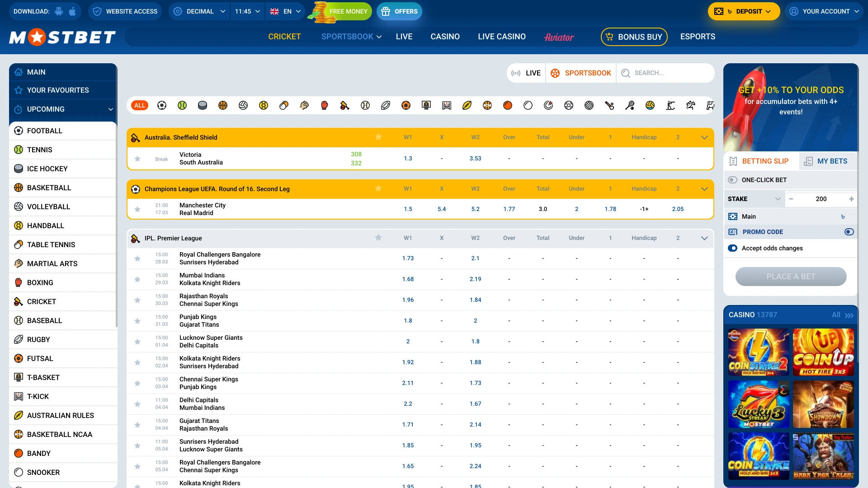The width and height of the screenshot is (868, 488).
Task: Toggle the PROMO CODE switch
Action: (849, 232)
